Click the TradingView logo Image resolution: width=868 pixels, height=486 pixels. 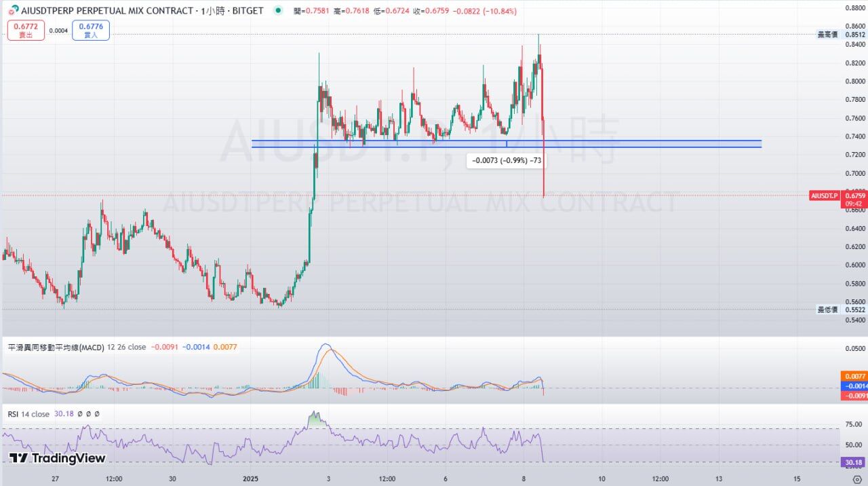click(58, 458)
